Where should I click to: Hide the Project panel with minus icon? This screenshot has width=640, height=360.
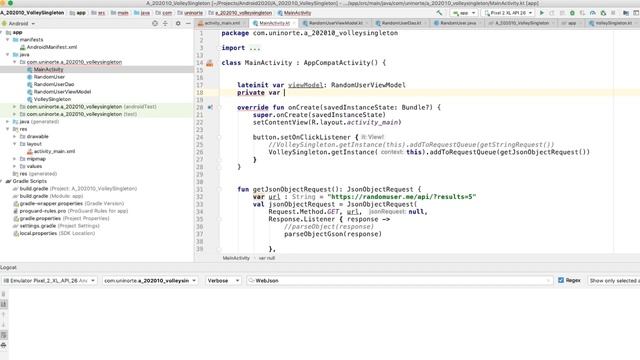click(188, 24)
